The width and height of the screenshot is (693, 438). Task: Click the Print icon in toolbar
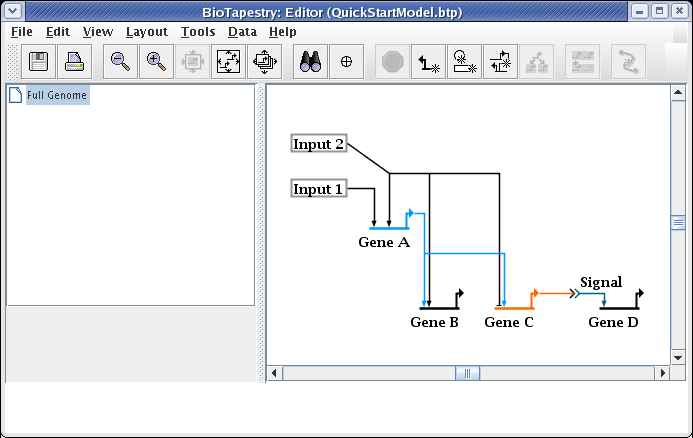tap(75, 62)
